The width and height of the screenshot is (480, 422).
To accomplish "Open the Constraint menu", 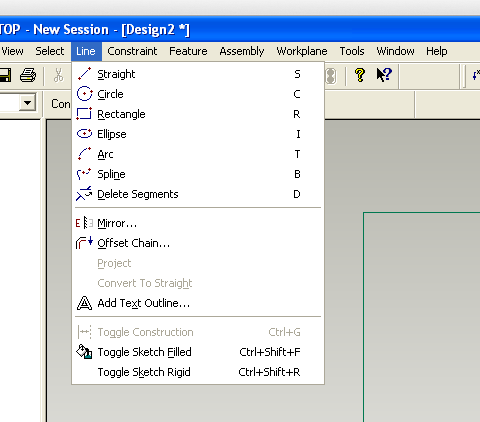I will (x=132, y=51).
